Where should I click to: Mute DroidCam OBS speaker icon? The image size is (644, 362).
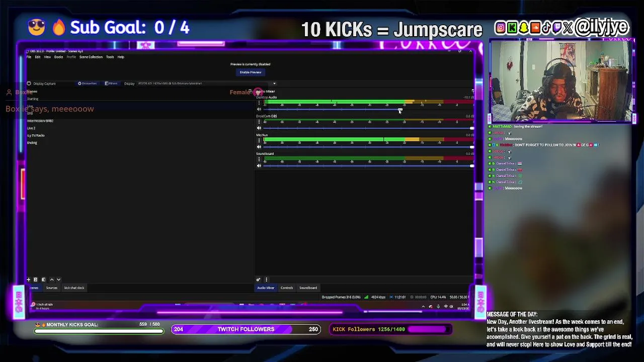pos(259,128)
